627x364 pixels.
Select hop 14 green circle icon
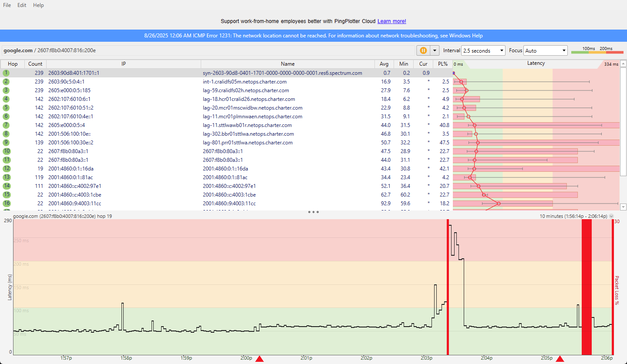(x=6, y=186)
